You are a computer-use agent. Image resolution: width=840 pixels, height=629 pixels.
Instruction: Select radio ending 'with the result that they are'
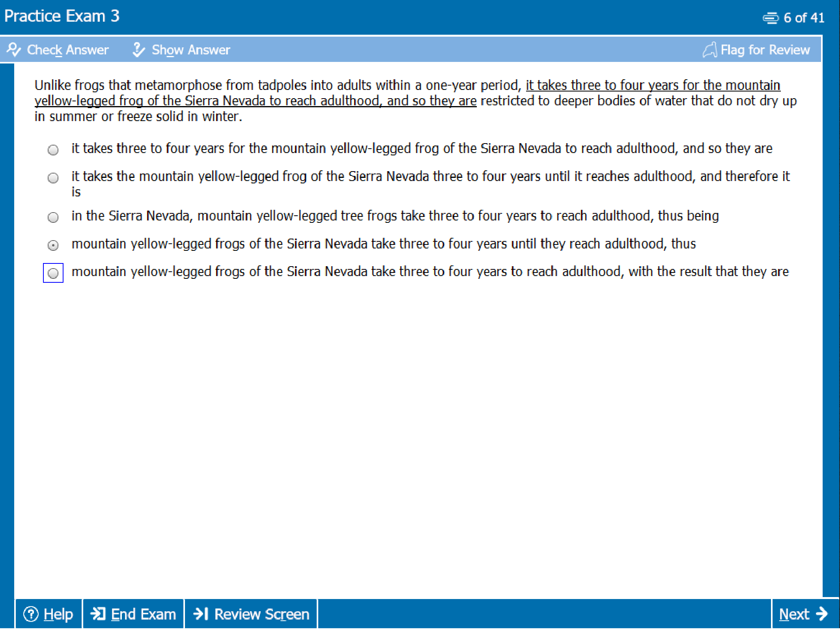53,273
